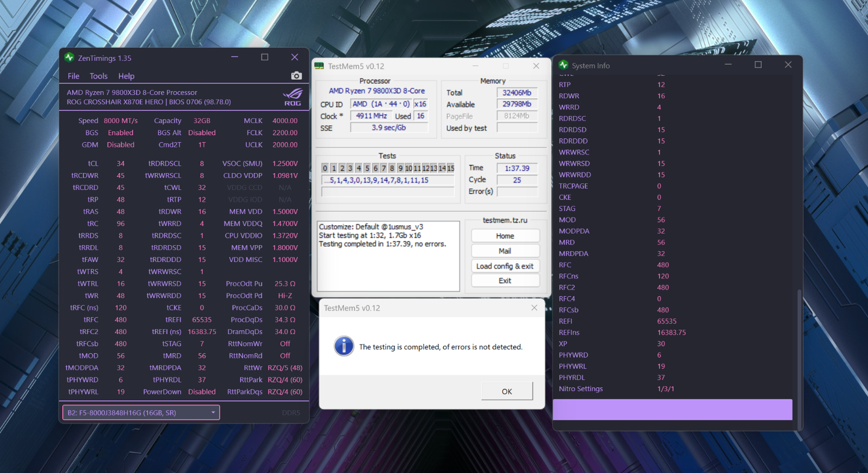The width and height of the screenshot is (868, 473).
Task: Click the ROG logo in ZenTimings
Action: [x=293, y=97]
